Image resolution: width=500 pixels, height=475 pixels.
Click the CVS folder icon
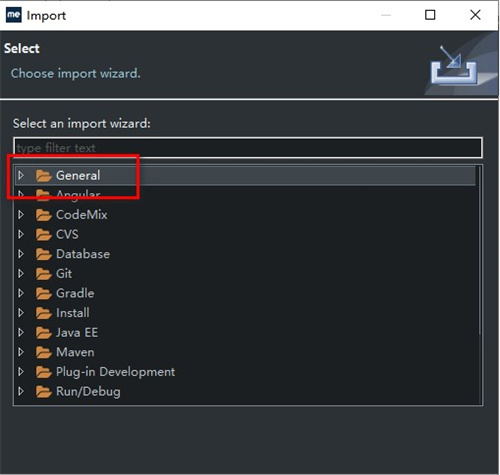click(43, 235)
